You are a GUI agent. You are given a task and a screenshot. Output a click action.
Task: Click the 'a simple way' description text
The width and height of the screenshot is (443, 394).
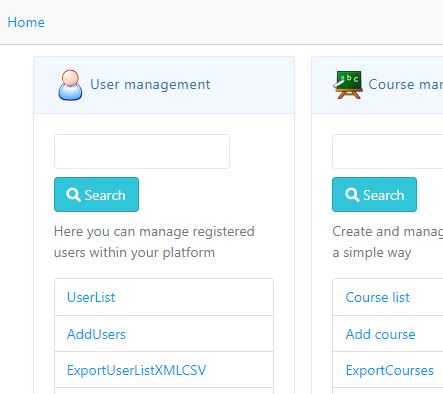coord(372,253)
